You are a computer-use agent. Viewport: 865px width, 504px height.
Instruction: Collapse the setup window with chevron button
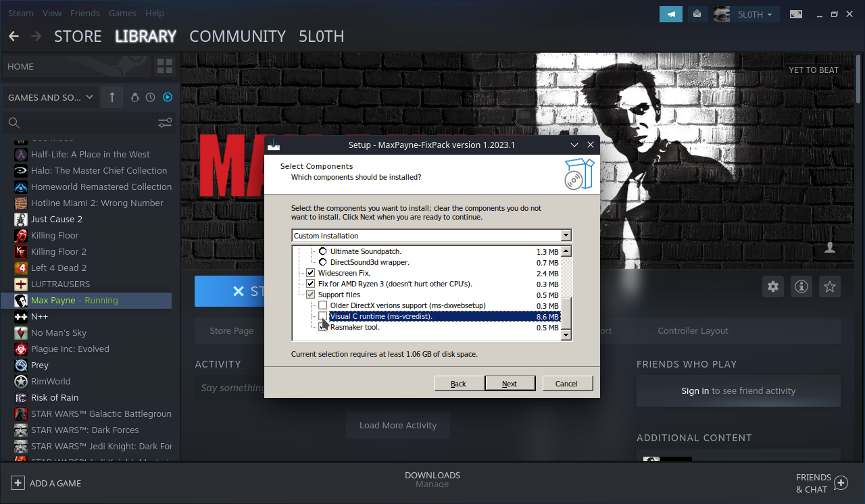(574, 145)
